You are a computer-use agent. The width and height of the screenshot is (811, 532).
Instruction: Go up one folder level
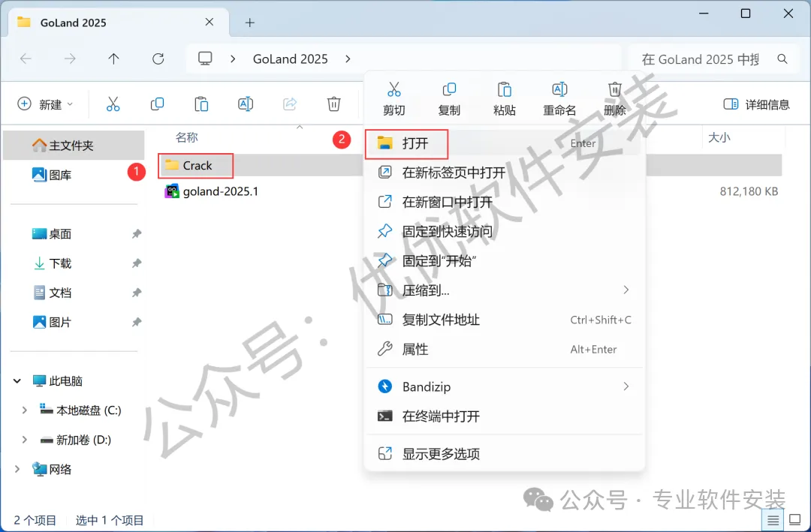114,59
